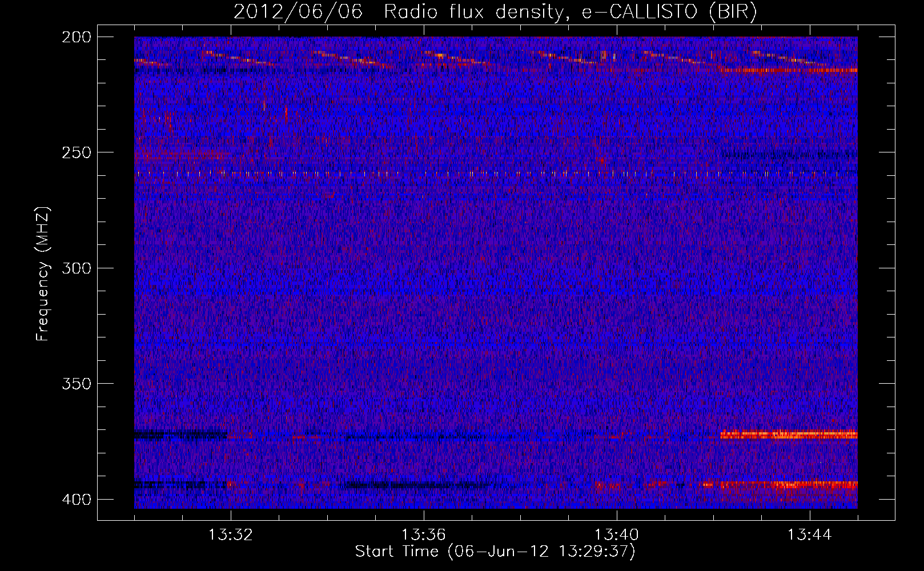Click the 'Frequency (MHZ)' axis label
The image size is (924, 571).
43,274
